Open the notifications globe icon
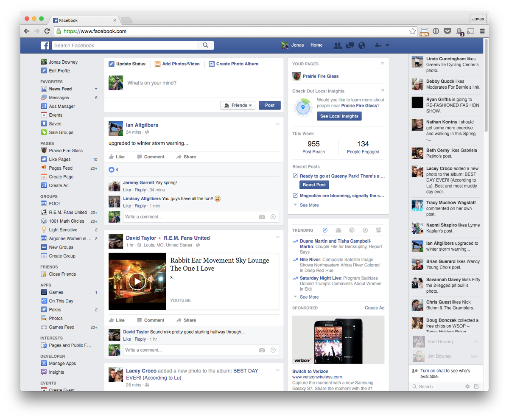The height and width of the screenshot is (420, 509). pos(362,45)
